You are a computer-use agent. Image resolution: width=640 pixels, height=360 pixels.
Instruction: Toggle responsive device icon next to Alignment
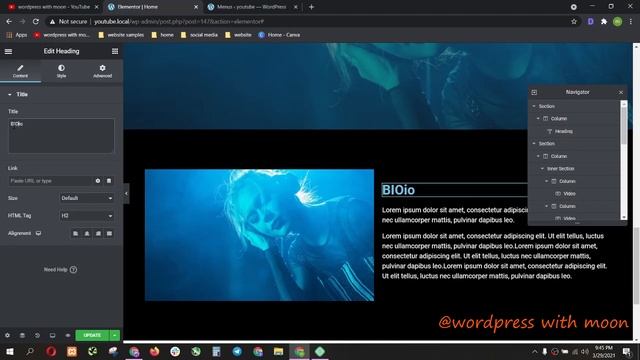click(38, 233)
